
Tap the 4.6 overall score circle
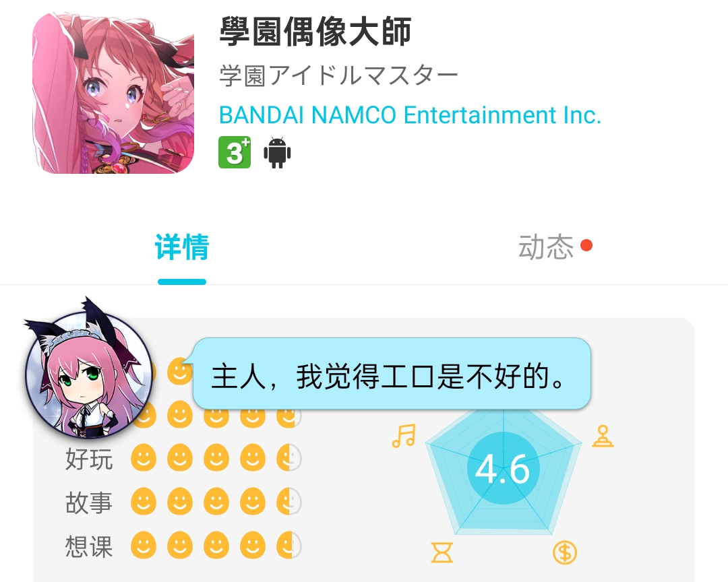point(504,468)
